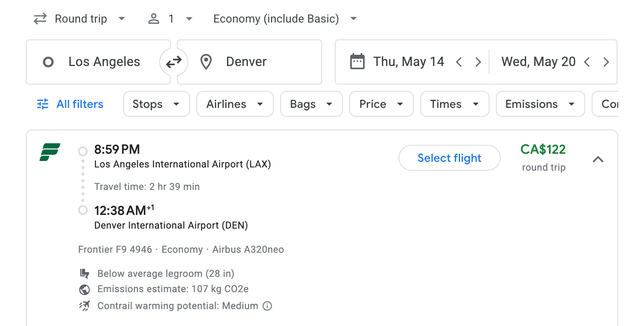Click the destination location pin icon
Viewport: 644px width, 326px height.
pos(206,62)
